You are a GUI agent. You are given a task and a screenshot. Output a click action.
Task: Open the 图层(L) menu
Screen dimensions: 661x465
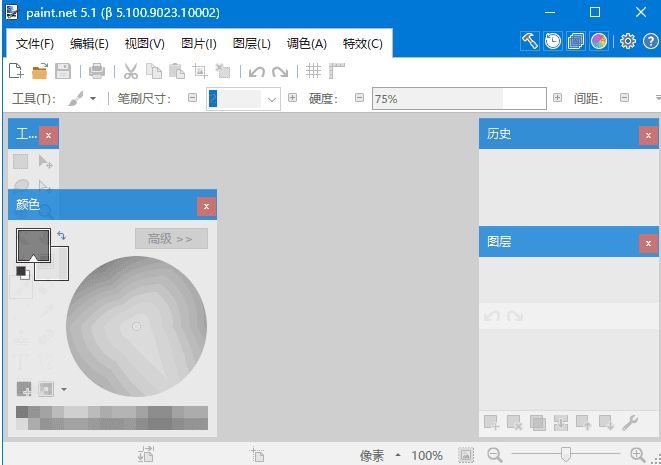[252, 43]
